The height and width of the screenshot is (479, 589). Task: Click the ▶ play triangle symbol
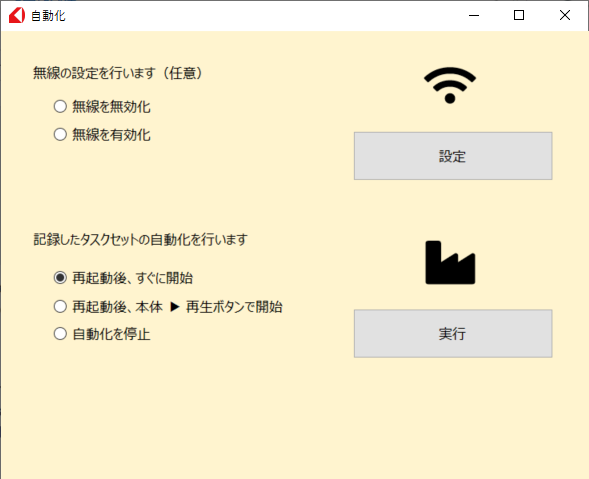tap(175, 307)
